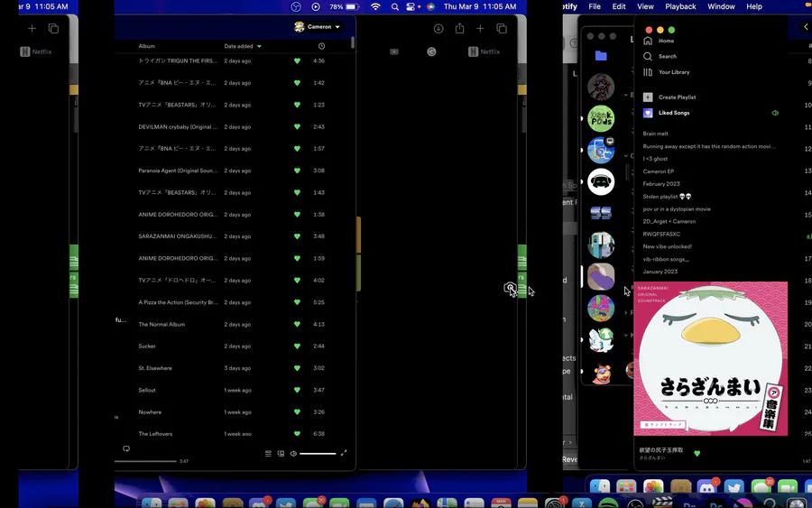Click the battery 78% indicator
Image resolution: width=812 pixels, height=508 pixels.
345,6
